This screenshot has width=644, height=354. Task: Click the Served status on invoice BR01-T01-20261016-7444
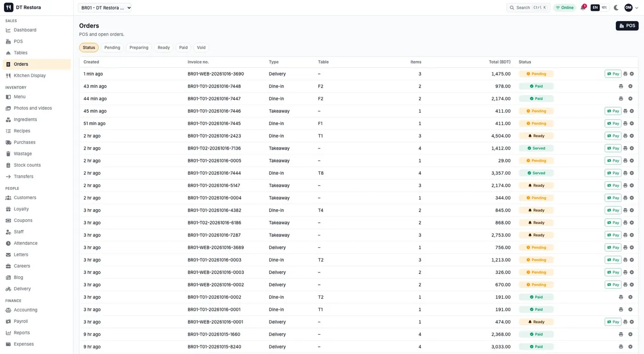tap(536, 173)
